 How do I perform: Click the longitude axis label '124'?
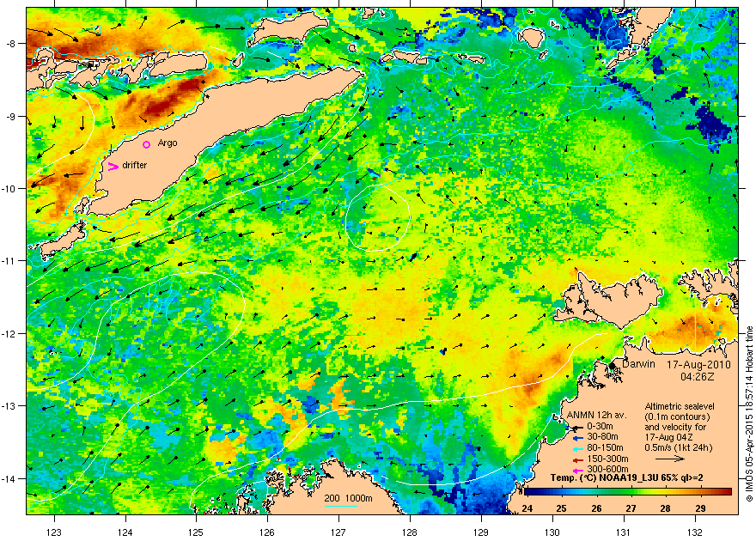point(125,532)
